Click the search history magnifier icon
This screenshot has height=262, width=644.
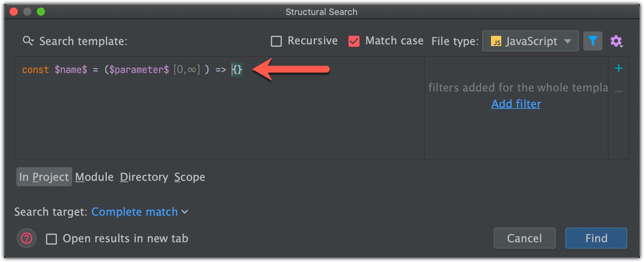[28, 41]
